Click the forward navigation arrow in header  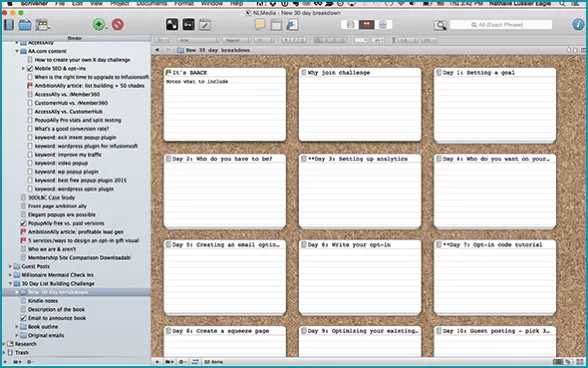pyautogui.click(x=168, y=50)
